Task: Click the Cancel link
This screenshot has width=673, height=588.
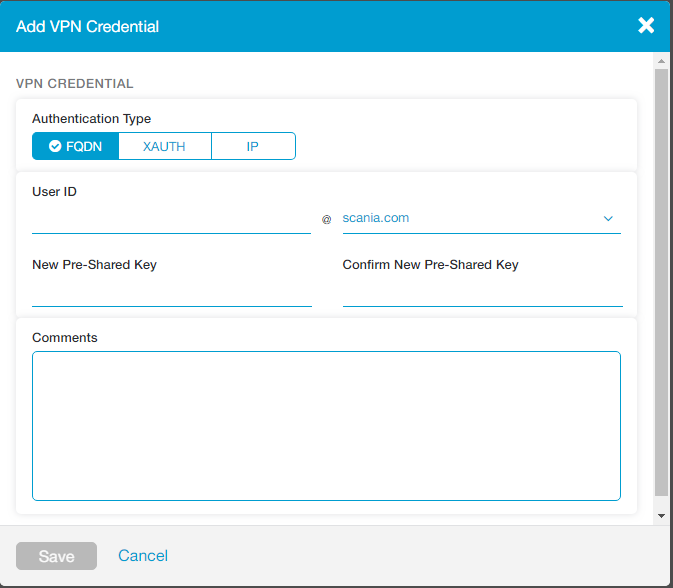Action: point(143,556)
